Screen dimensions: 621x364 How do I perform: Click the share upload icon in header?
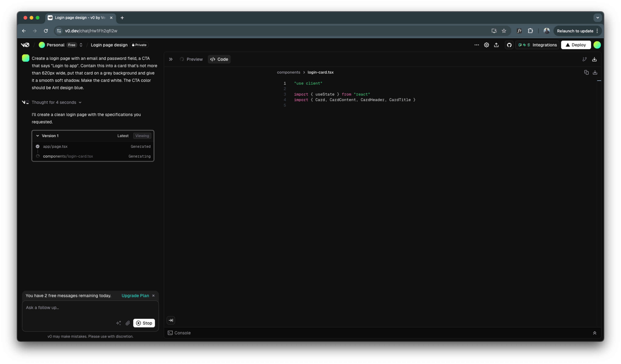pos(496,45)
